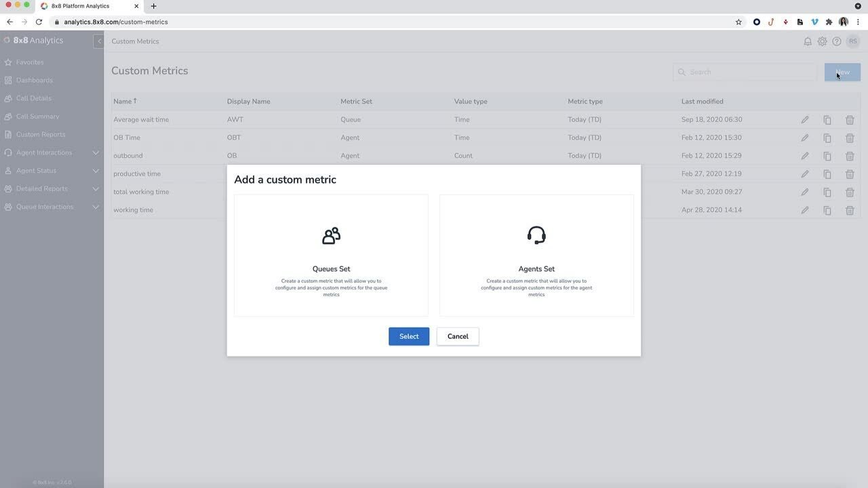Duplicate outbound metric
Screen dimensions: 868x488
(x=827, y=156)
